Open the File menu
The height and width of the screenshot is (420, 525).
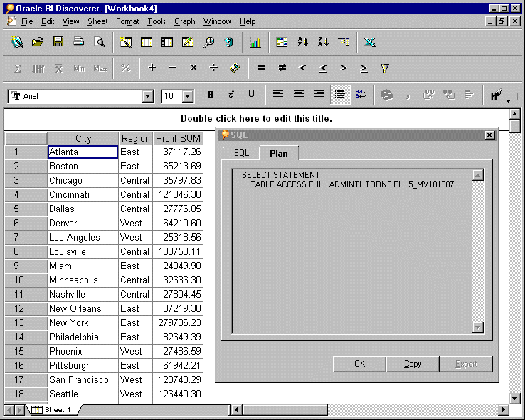click(27, 21)
